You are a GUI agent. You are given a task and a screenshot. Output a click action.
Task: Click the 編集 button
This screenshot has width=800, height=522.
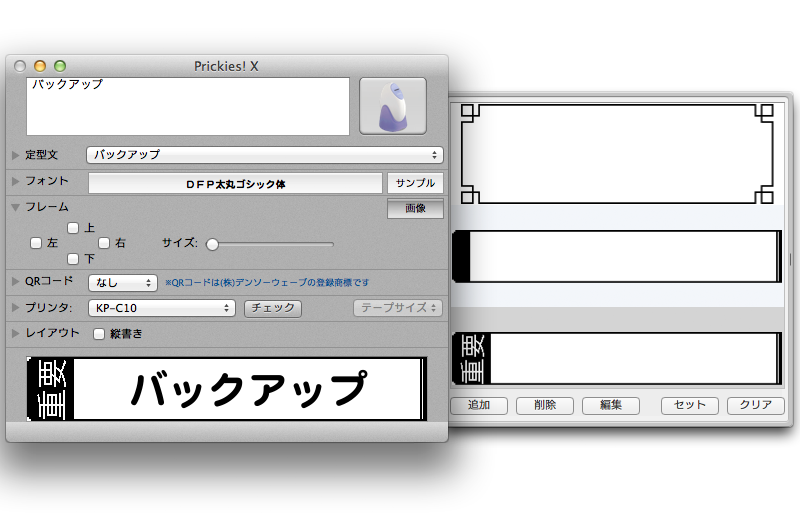[611, 406]
